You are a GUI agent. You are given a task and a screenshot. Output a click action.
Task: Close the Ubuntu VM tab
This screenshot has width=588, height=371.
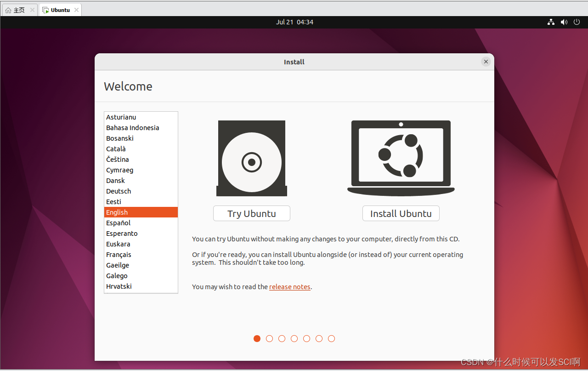[x=76, y=10]
